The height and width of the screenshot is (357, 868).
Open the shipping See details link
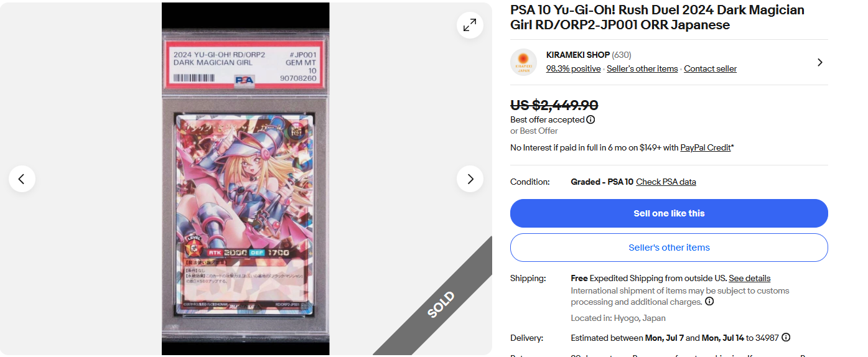coord(749,278)
